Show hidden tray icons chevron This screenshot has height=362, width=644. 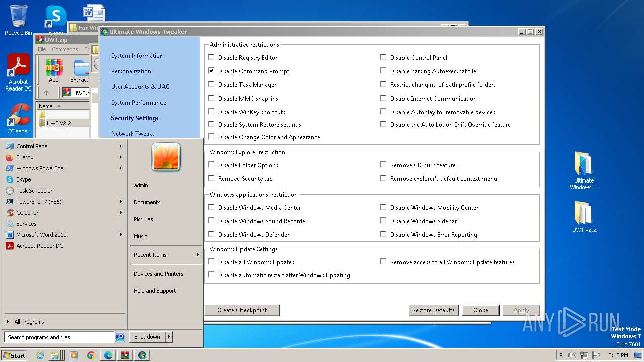(561, 355)
